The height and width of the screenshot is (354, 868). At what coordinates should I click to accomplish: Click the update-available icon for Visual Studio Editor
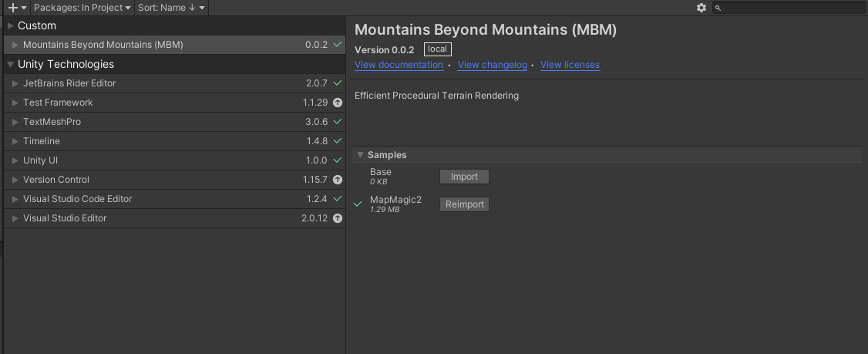(x=338, y=218)
